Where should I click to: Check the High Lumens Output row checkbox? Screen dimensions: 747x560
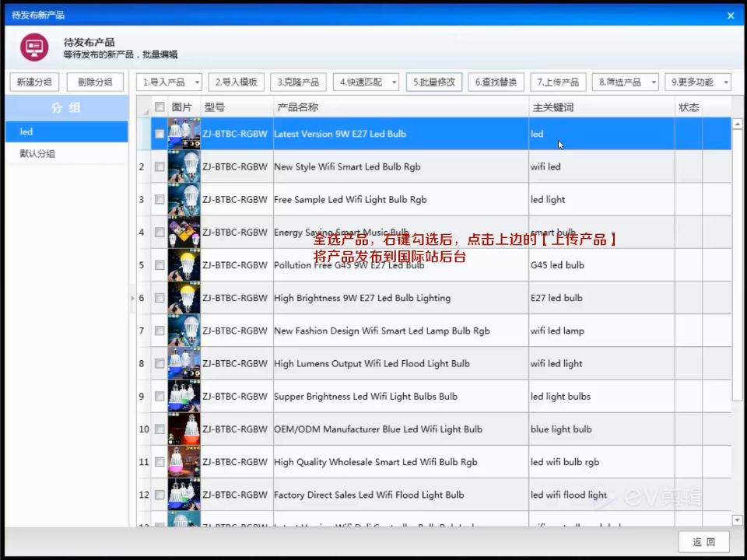coord(160,364)
